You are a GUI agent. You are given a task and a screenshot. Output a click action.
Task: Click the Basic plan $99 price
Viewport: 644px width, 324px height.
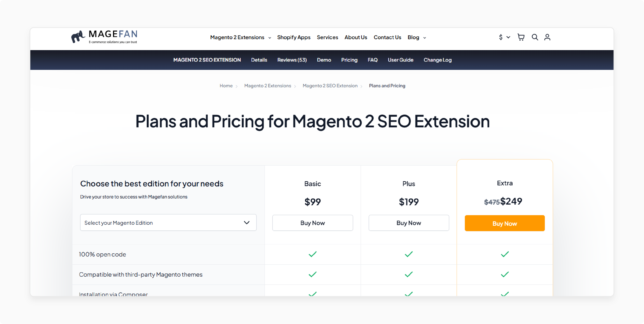click(312, 202)
